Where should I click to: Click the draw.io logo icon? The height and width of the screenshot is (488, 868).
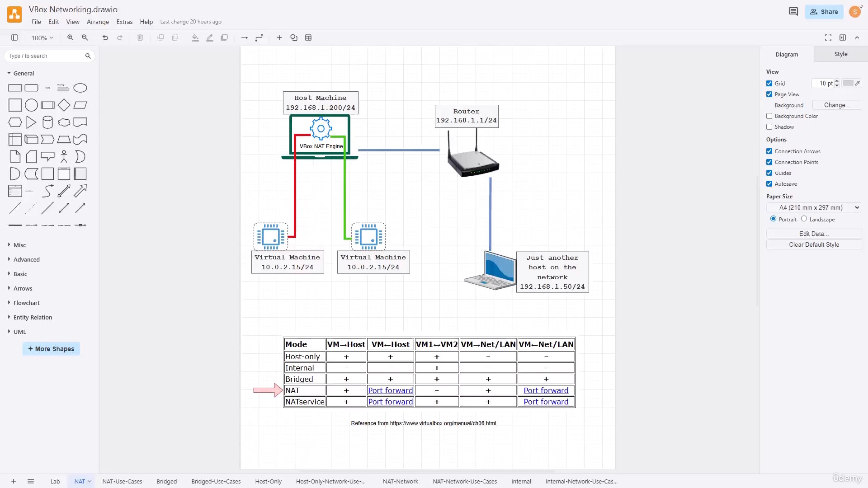pyautogui.click(x=14, y=14)
